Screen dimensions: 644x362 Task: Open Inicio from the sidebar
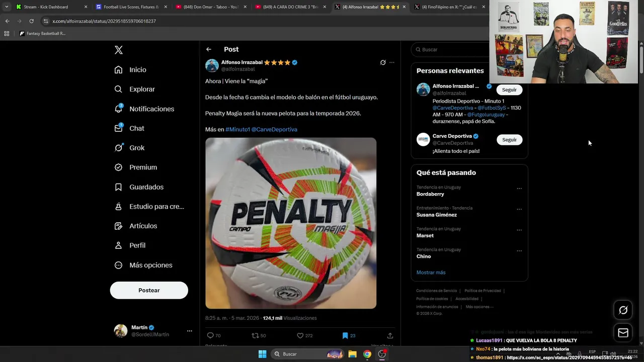click(131, 70)
